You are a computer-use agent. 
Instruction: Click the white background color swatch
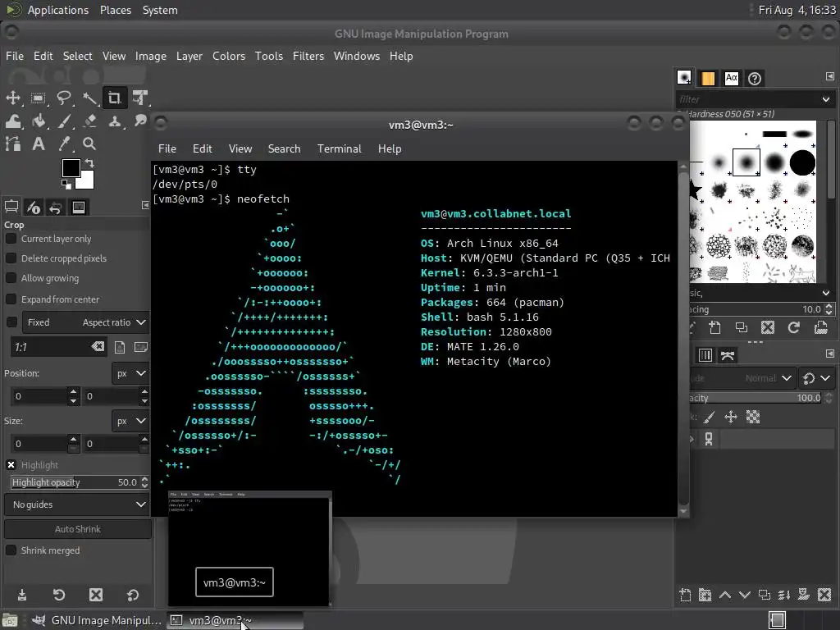tap(87, 182)
